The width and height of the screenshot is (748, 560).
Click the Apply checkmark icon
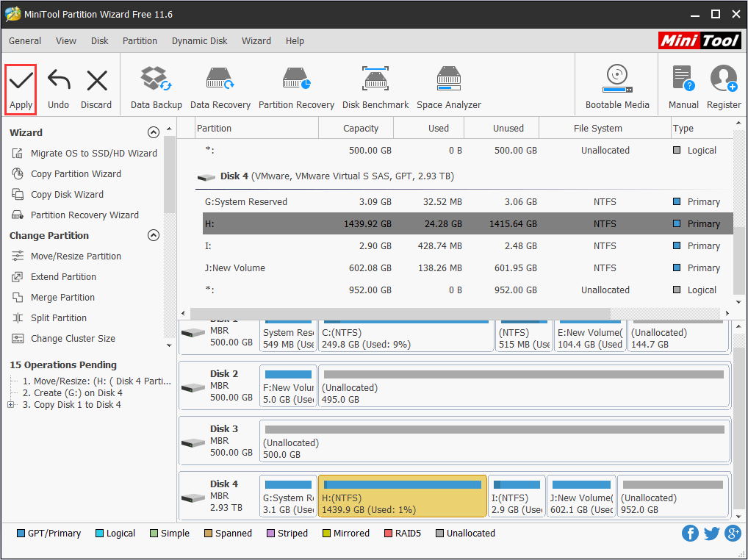point(21,81)
